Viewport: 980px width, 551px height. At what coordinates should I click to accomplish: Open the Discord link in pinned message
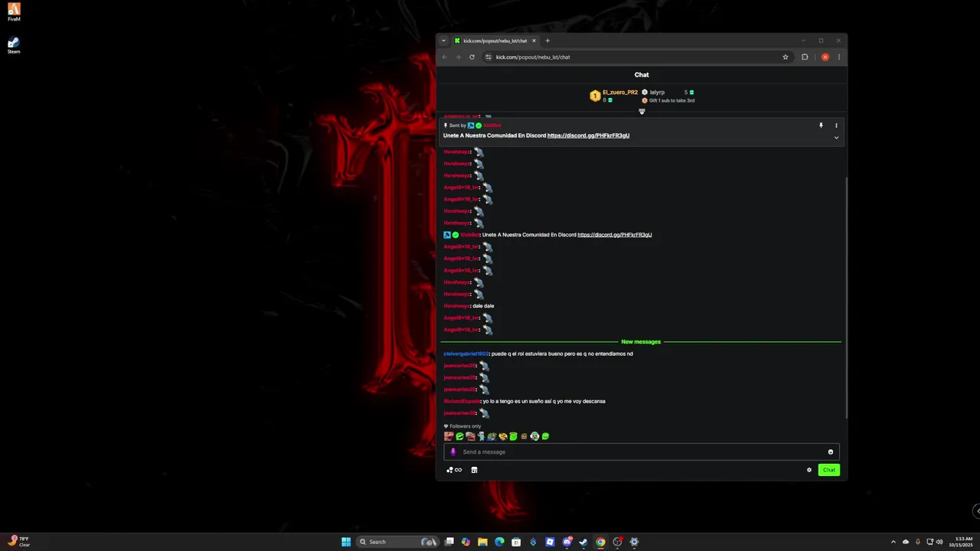(x=588, y=135)
